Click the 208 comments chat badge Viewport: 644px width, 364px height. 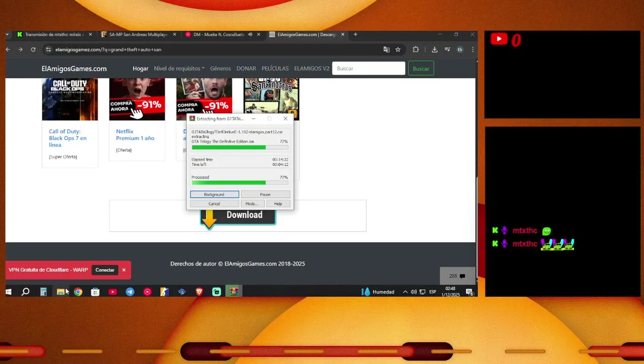[457, 276]
